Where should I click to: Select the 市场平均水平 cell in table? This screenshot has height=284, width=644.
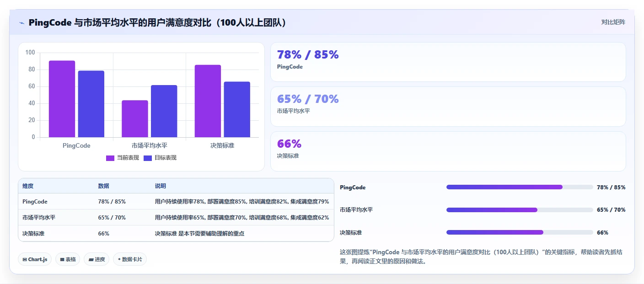click(x=39, y=218)
